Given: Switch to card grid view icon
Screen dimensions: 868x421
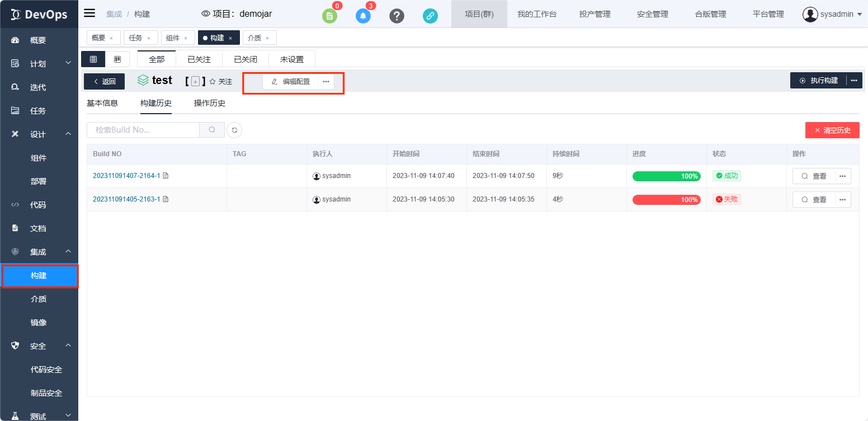Looking at the screenshot, I should [117, 59].
